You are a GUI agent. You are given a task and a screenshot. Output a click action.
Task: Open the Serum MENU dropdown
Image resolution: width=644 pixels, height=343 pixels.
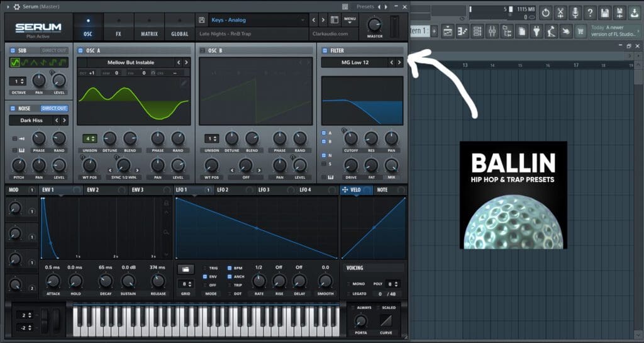click(350, 20)
